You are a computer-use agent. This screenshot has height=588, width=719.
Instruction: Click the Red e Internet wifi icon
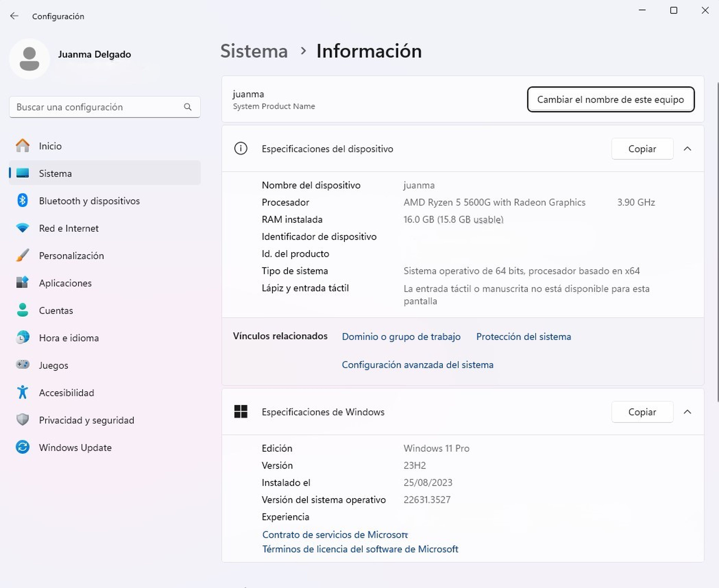22,228
